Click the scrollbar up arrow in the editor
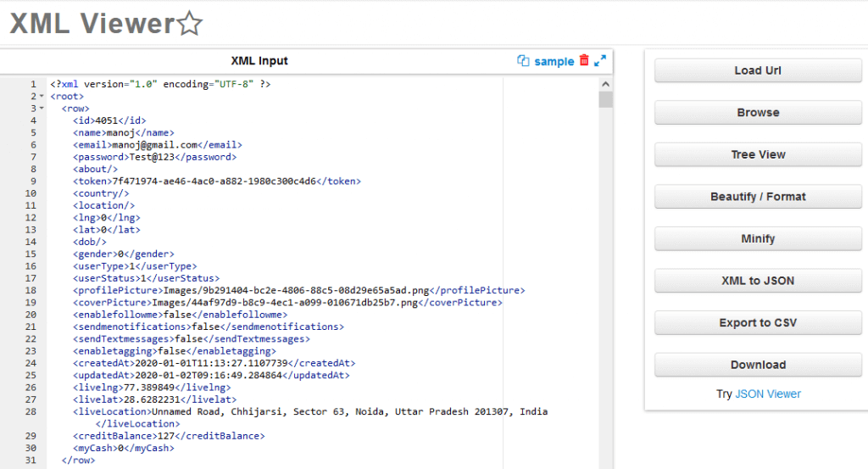868x469 pixels. click(605, 84)
